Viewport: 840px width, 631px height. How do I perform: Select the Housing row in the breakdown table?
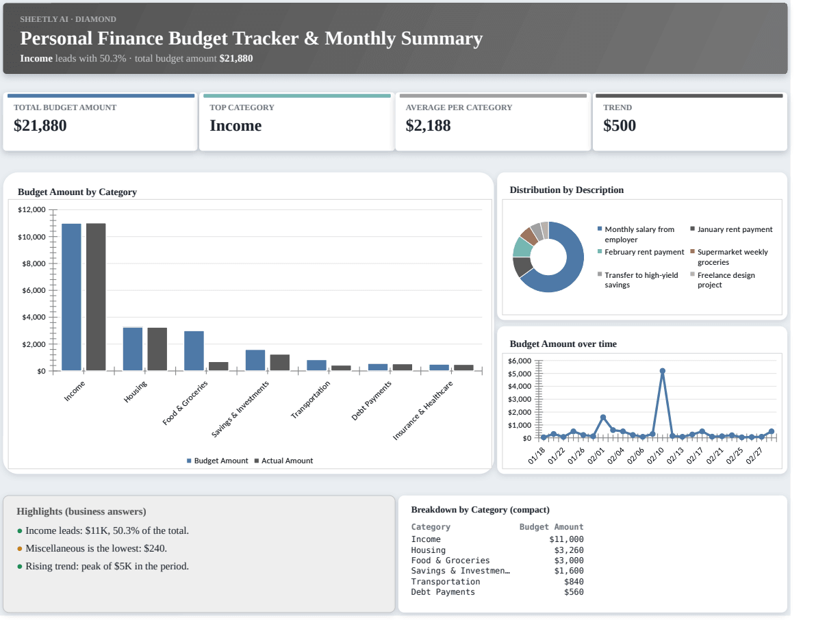coord(498,550)
